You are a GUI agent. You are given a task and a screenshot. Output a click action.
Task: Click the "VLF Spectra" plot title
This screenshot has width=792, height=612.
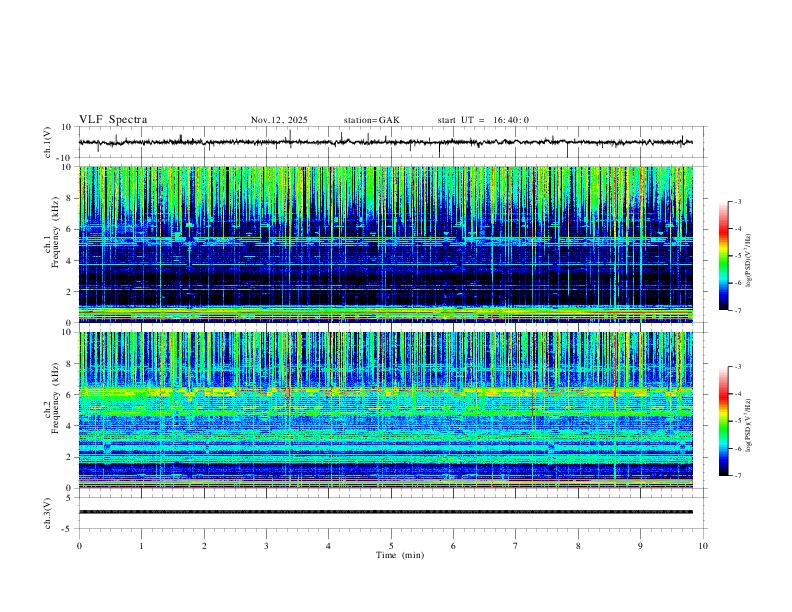(x=113, y=120)
